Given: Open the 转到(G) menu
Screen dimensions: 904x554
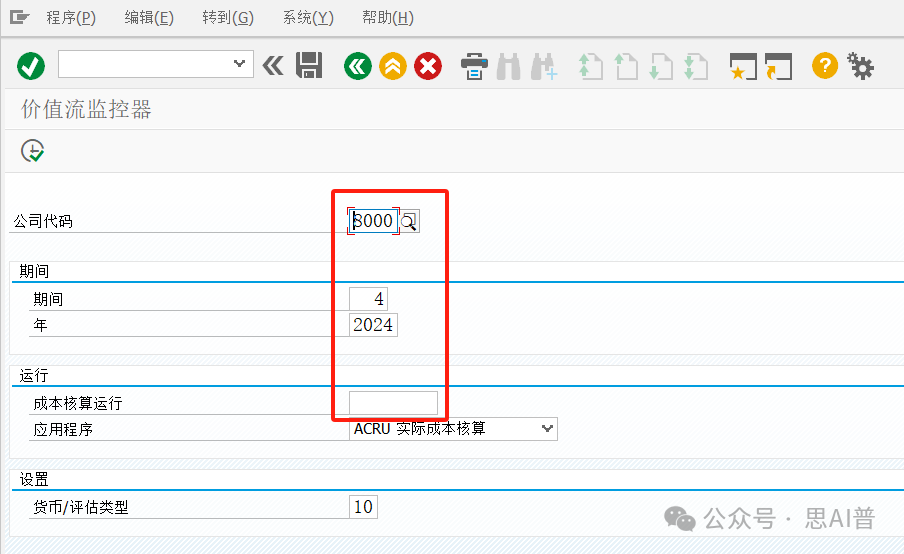Looking at the screenshot, I should coord(228,18).
